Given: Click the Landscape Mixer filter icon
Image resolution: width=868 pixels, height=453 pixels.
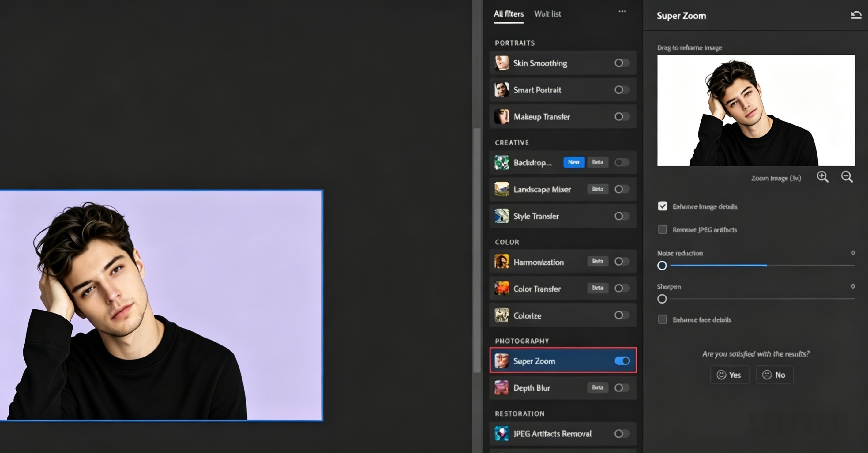Looking at the screenshot, I should pos(502,189).
